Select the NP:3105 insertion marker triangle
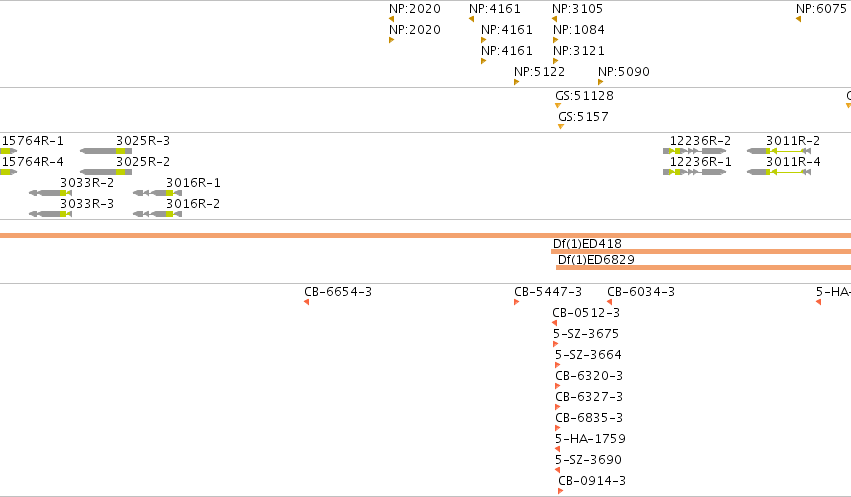The width and height of the screenshot is (851, 497). pos(554,19)
